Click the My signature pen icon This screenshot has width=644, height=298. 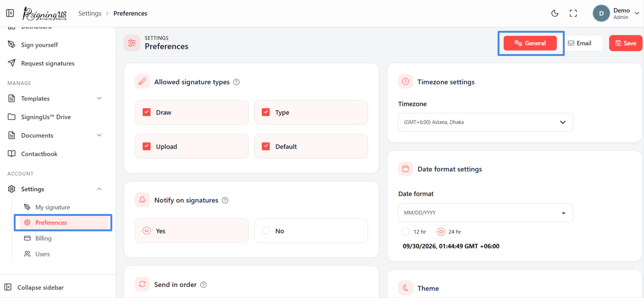pos(27,207)
